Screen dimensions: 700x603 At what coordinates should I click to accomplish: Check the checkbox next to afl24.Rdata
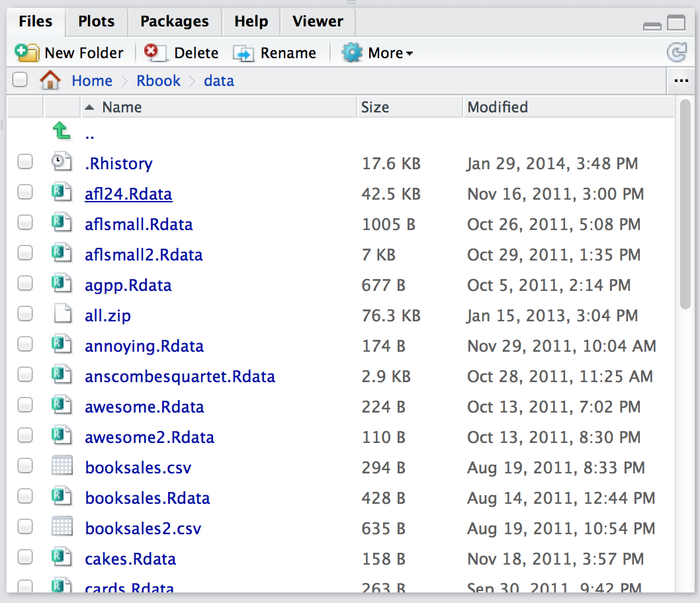pos(24,192)
